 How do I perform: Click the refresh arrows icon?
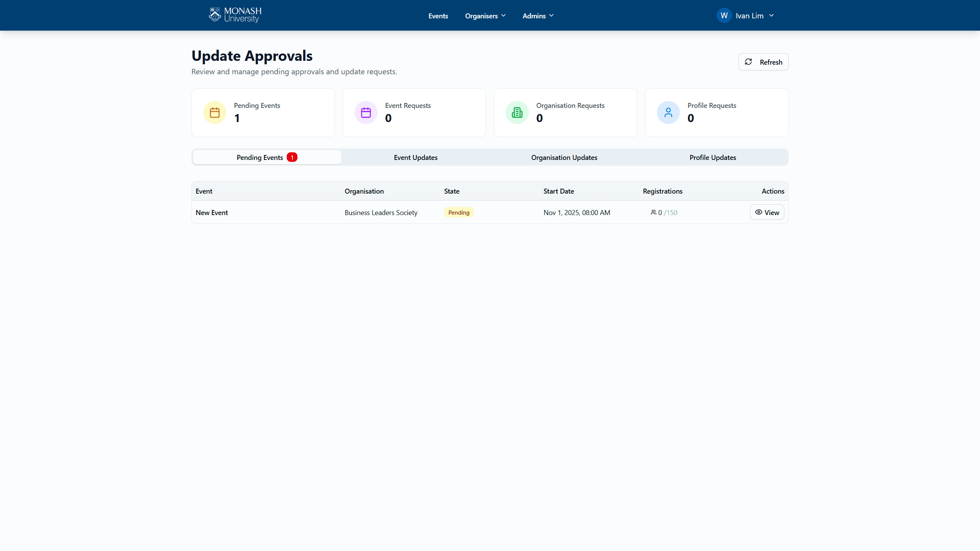pos(748,62)
